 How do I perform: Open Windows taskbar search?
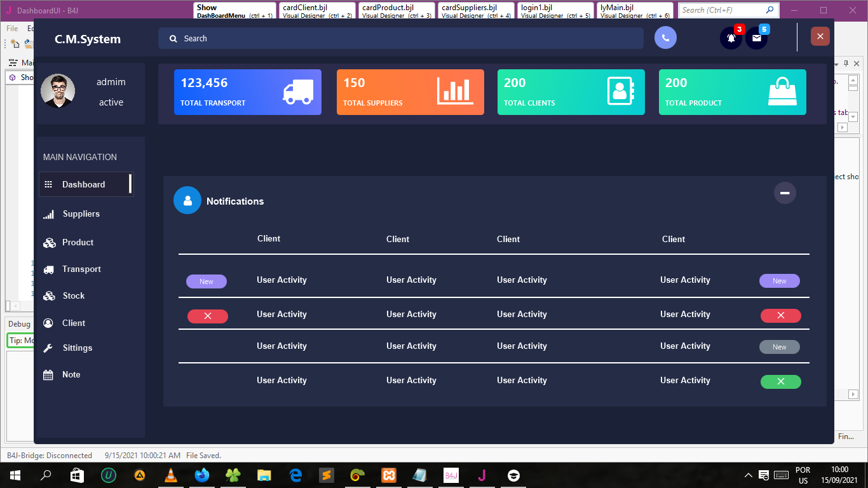pos(46,475)
